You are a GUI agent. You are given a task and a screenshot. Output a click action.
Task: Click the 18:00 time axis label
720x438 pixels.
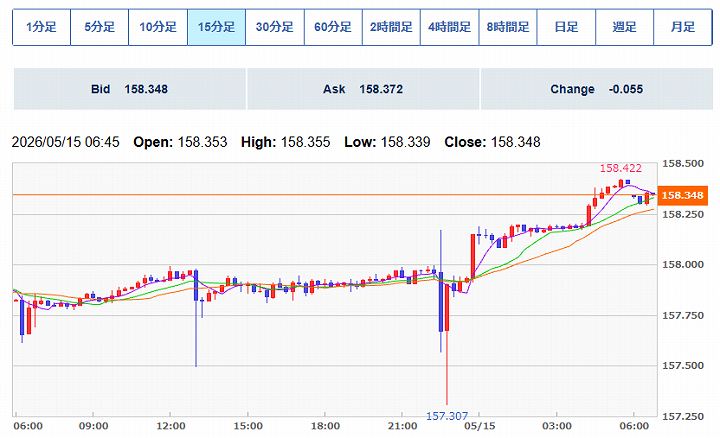[325, 426]
